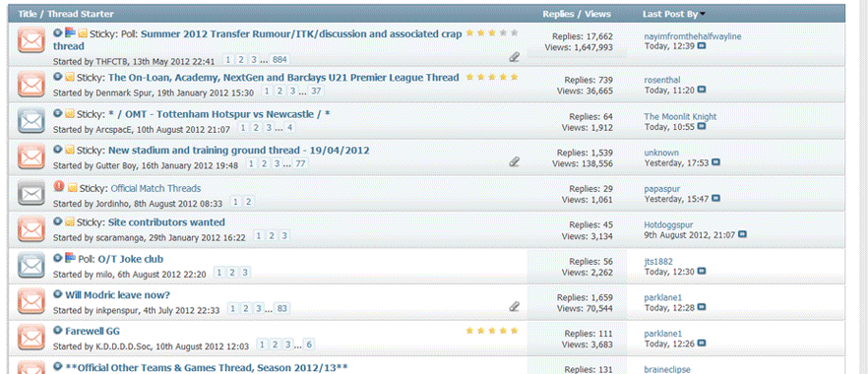Open profile of rosenthal

[x=662, y=81]
